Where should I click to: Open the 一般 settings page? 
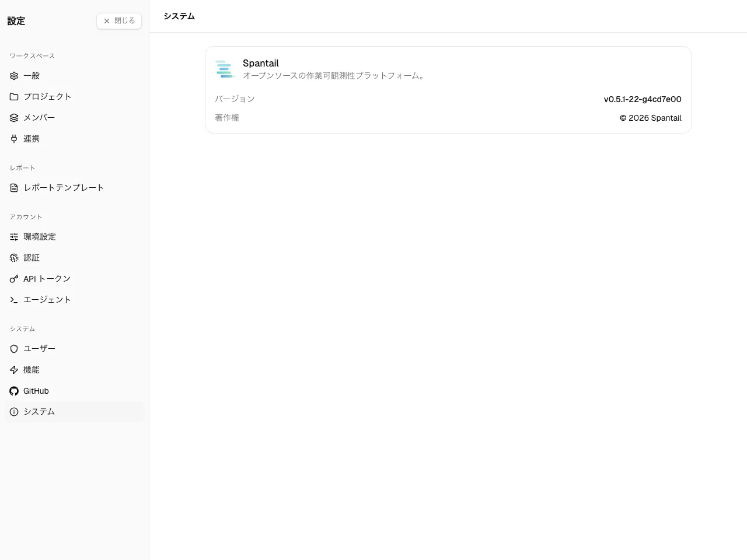pyautogui.click(x=74, y=76)
